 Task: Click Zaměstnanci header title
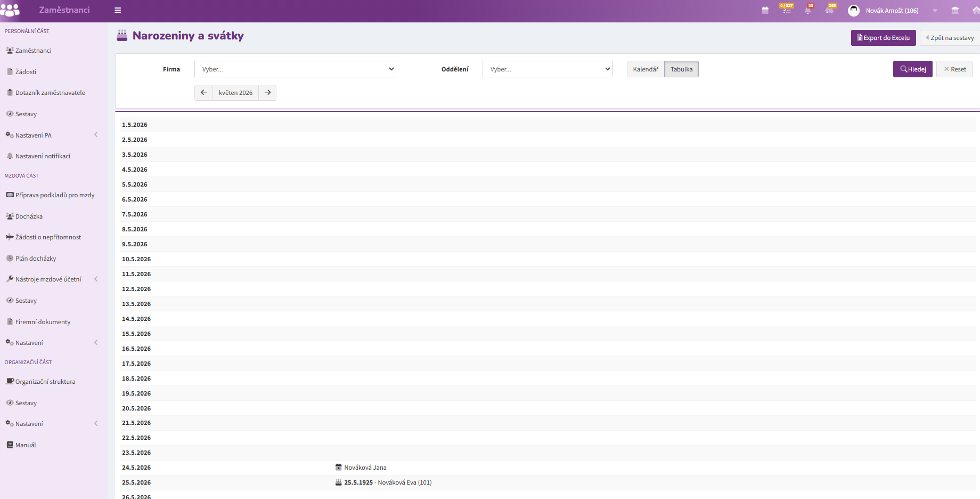tap(64, 10)
